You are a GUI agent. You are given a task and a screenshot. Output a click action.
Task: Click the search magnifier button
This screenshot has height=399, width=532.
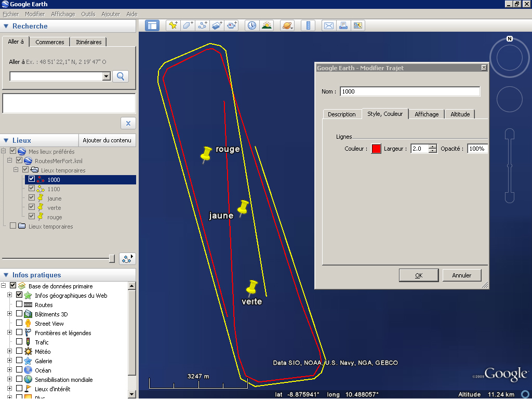point(121,76)
